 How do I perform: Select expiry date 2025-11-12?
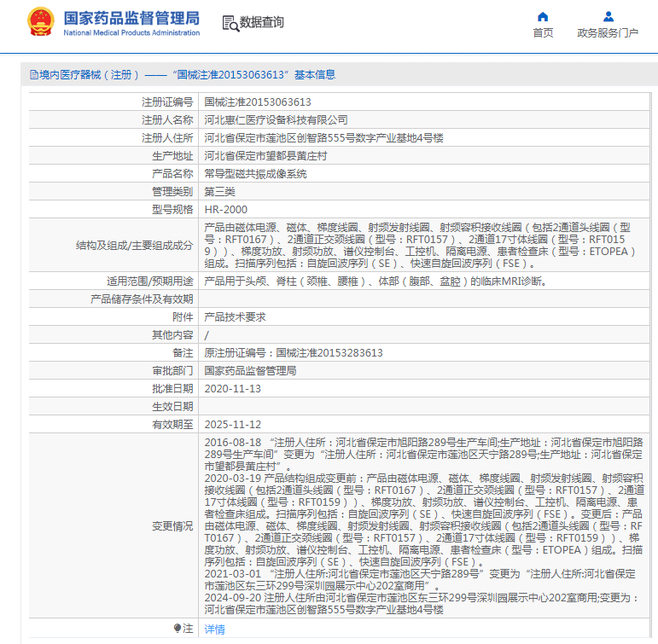pos(232,425)
